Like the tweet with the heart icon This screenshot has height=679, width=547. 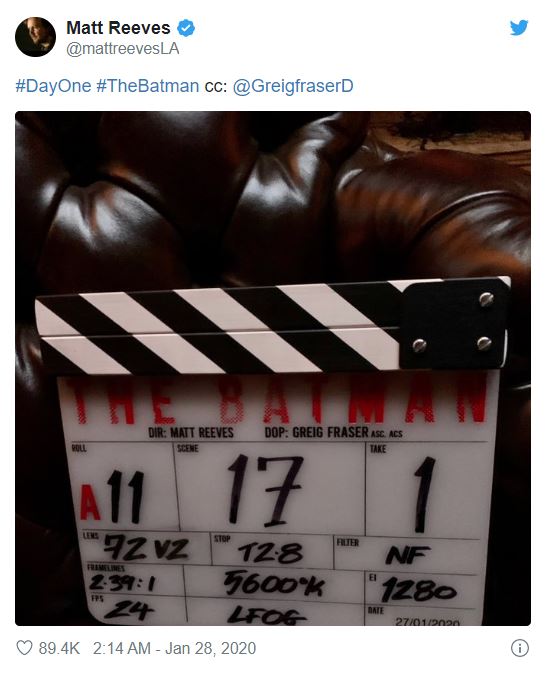click(x=24, y=648)
